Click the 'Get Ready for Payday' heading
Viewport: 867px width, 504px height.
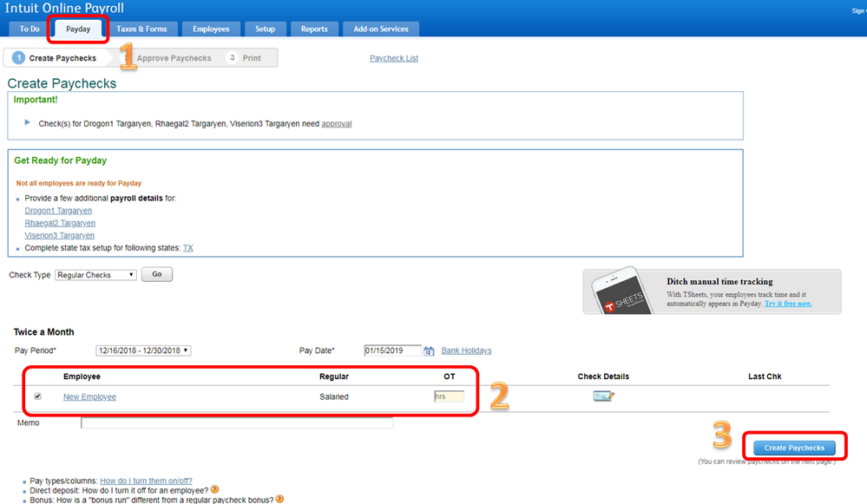[60, 160]
